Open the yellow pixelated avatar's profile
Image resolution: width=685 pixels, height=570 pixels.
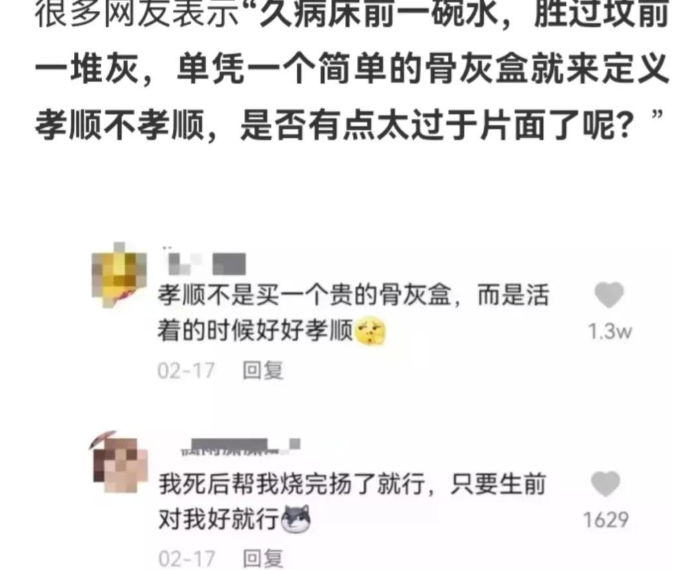point(119,275)
